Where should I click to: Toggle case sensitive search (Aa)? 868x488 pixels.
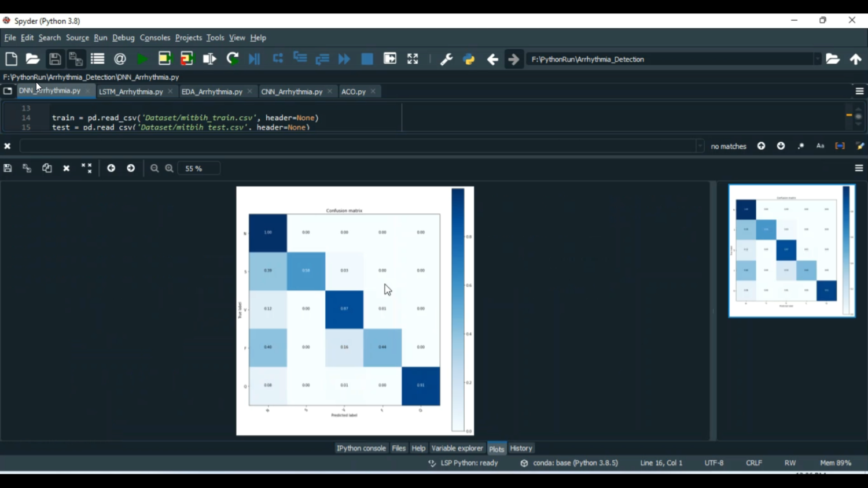point(820,146)
